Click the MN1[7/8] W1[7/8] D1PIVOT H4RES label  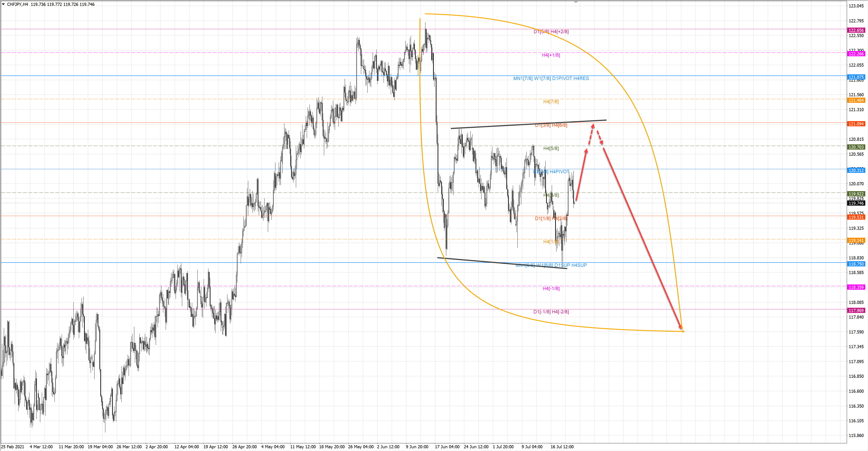point(551,78)
